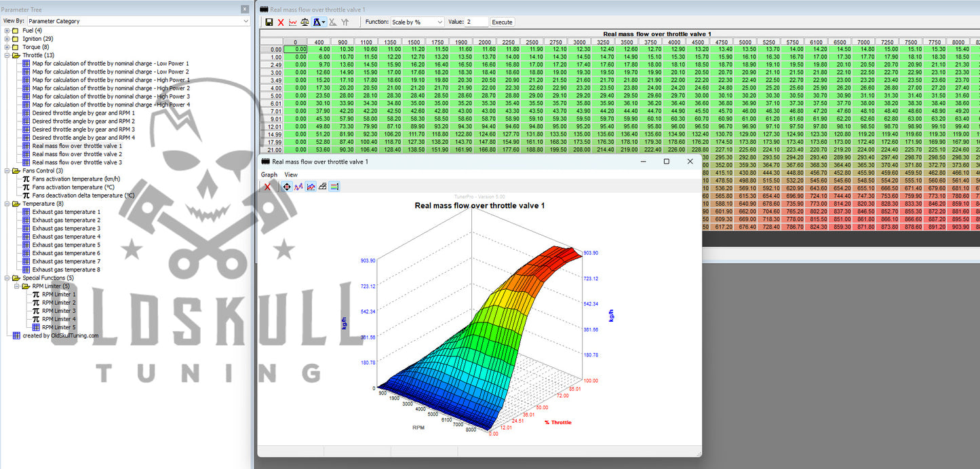Click the red X icon in graph toolbar
The width and height of the screenshot is (980, 469).
point(268,187)
